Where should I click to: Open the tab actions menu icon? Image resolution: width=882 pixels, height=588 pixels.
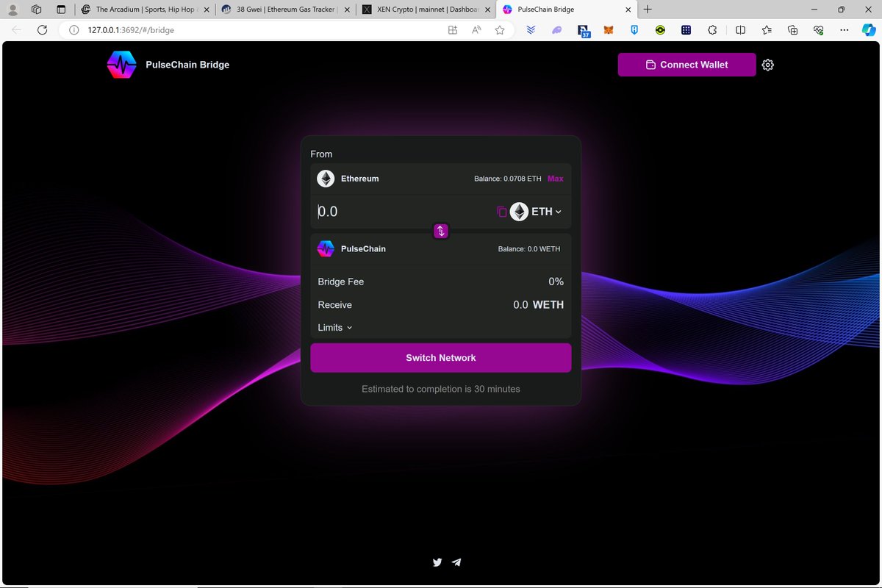61,10
